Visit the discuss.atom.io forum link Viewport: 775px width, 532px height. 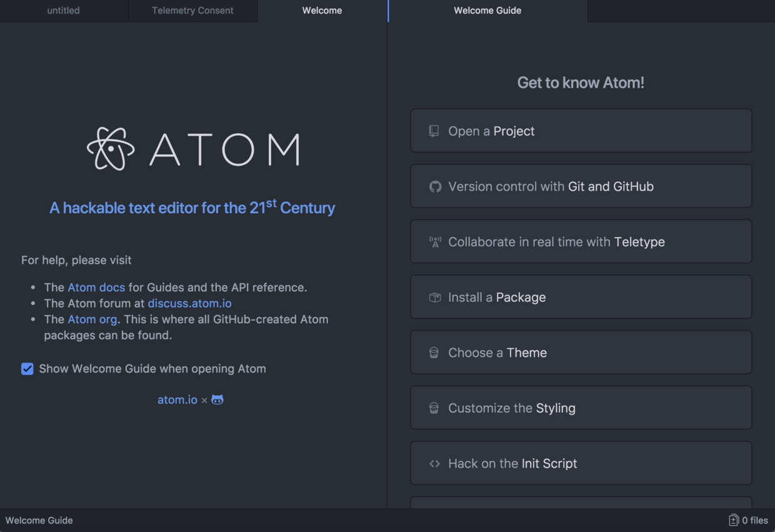click(189, 303)
